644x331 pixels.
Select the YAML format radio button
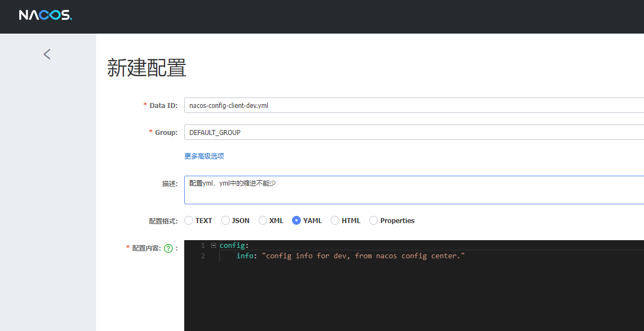click(x=296, y=220)
